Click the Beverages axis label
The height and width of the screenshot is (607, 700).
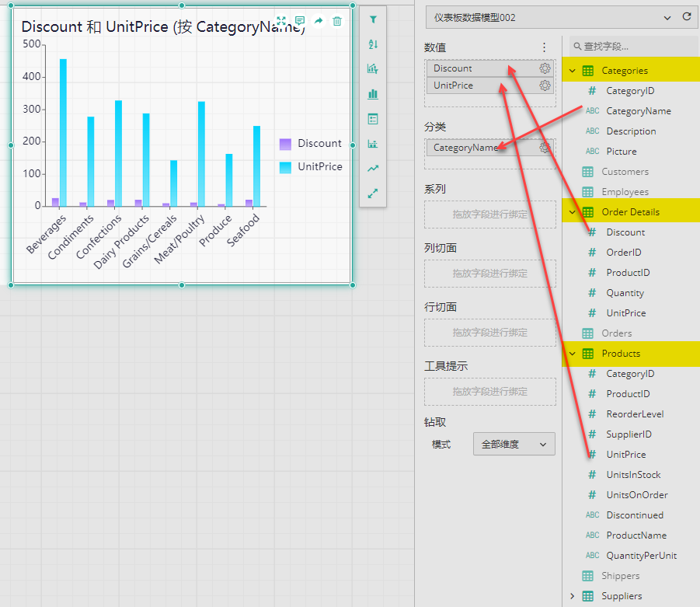pos(46,234)
